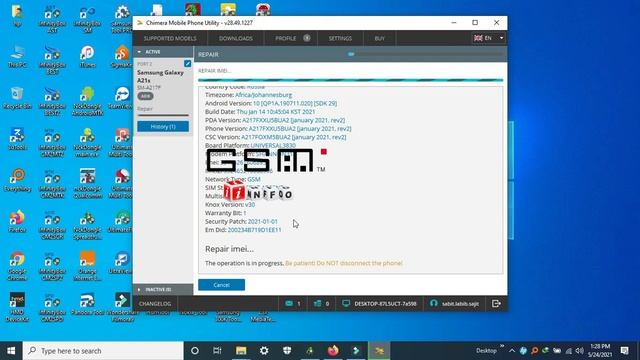Open the Wondershare Filmora desktop shortcut
The image size is (640, 360).
[122, 307]
